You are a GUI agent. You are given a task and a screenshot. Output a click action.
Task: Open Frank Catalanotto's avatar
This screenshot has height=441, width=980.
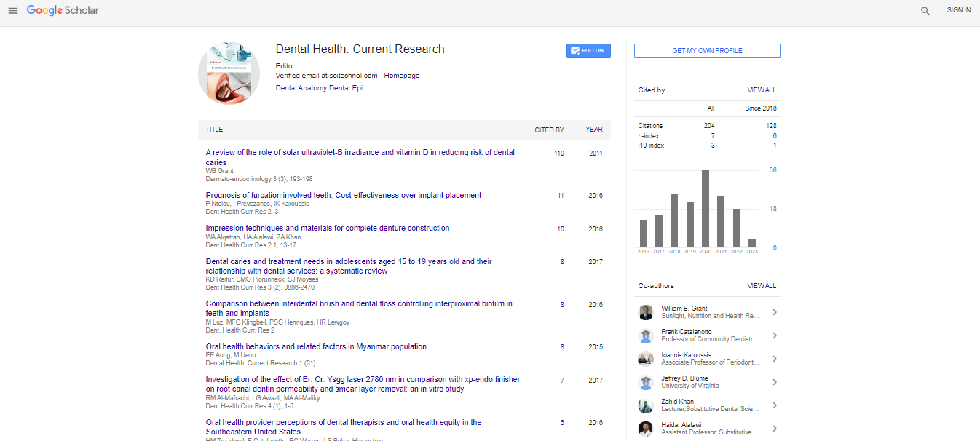(646, 335)
